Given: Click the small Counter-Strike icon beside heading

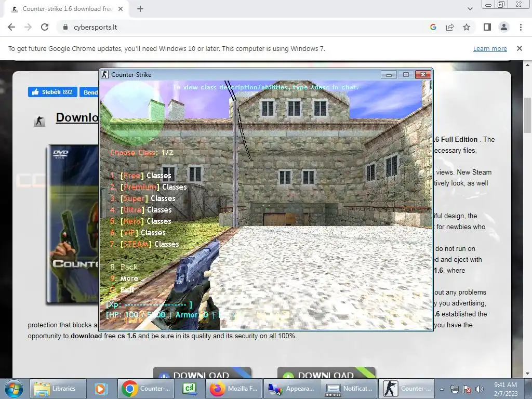Looking at the screenshot, I should 39,122.
